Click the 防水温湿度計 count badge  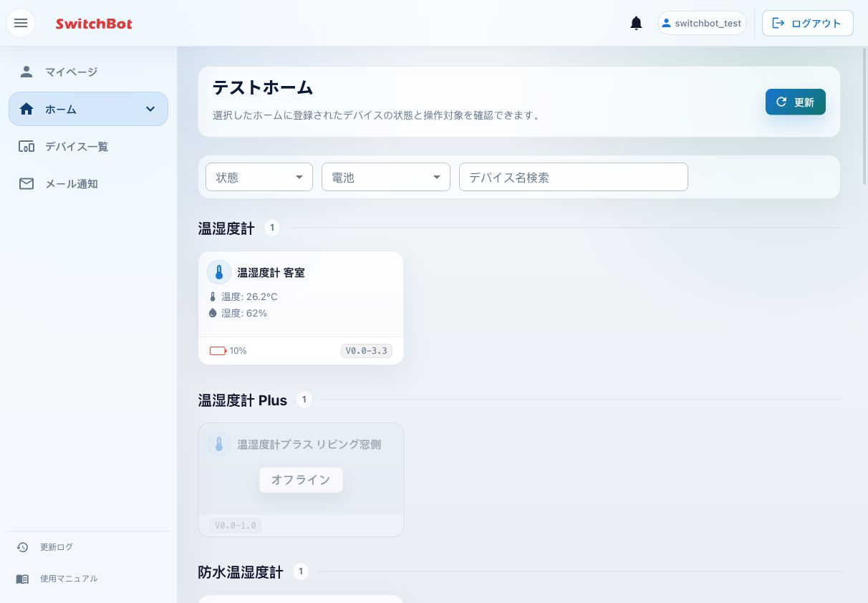pyautogui.click(x=301, y=571)
